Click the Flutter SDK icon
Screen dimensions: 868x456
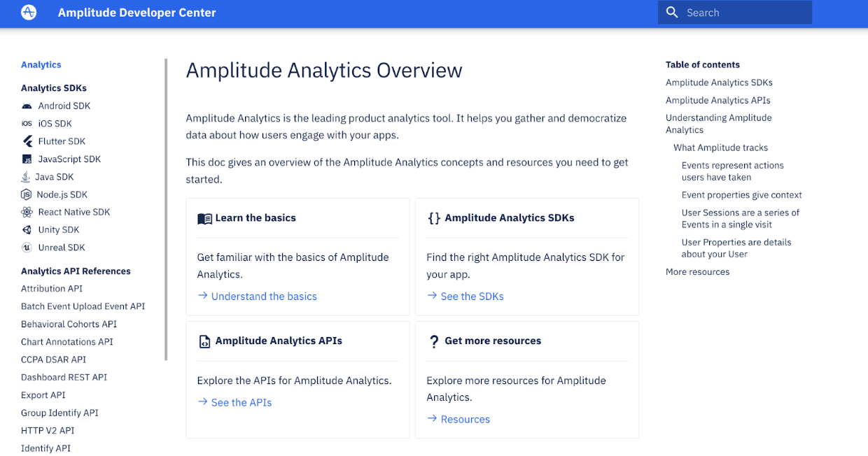click(27, 141)
